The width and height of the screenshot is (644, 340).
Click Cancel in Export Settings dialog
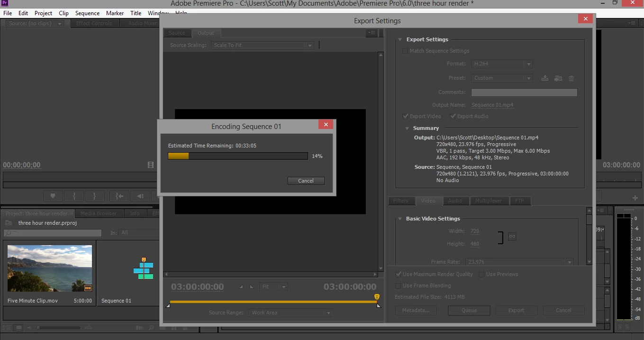[563, 311]
